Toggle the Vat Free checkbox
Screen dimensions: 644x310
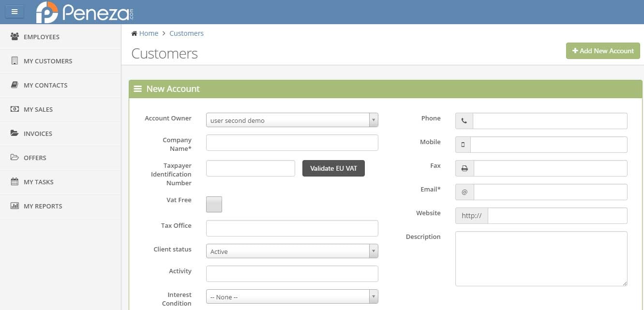[x=214, y=204]
